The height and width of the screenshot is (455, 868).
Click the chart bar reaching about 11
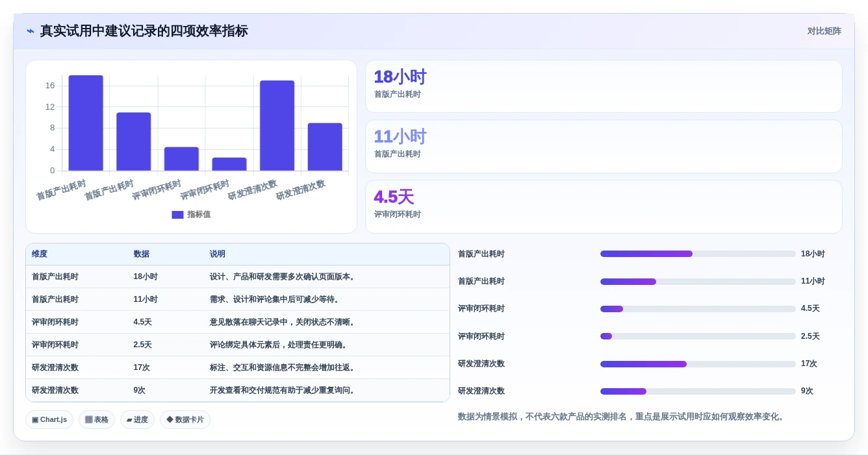coord(134,141)
